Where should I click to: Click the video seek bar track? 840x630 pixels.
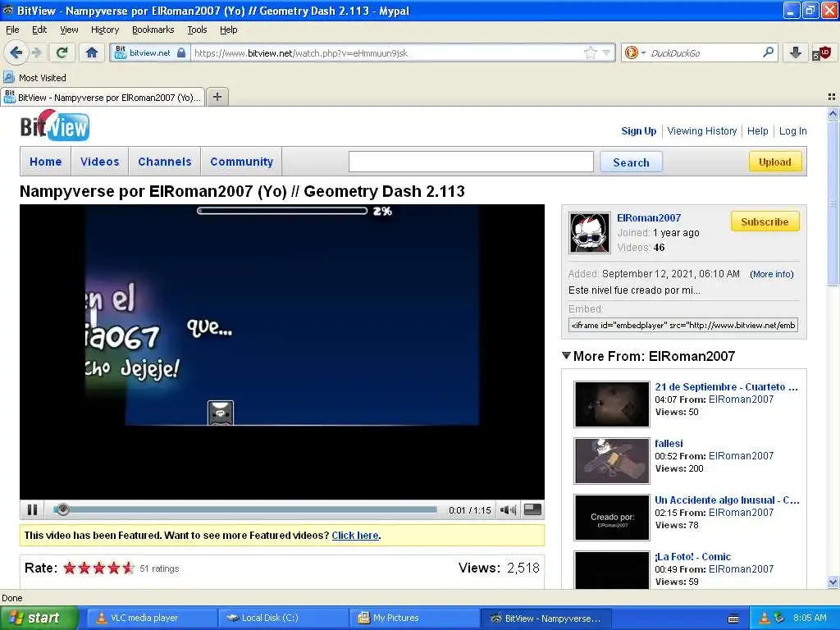245,509
